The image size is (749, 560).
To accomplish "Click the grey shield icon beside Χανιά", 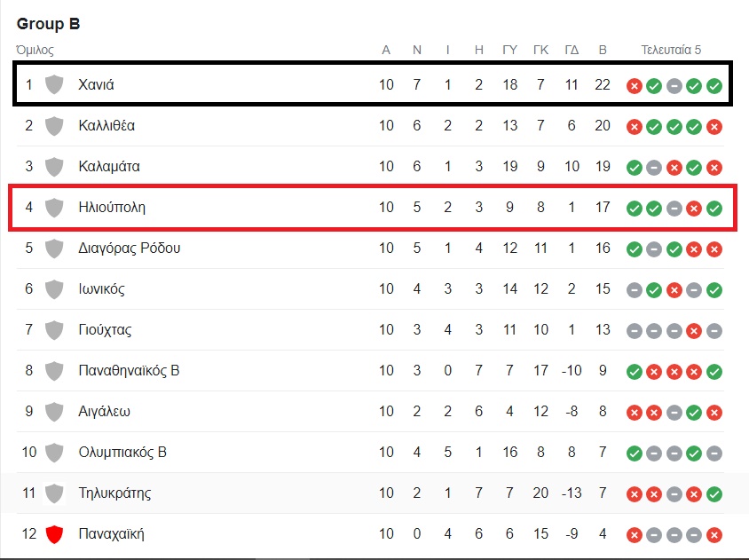I will point(54,84).
